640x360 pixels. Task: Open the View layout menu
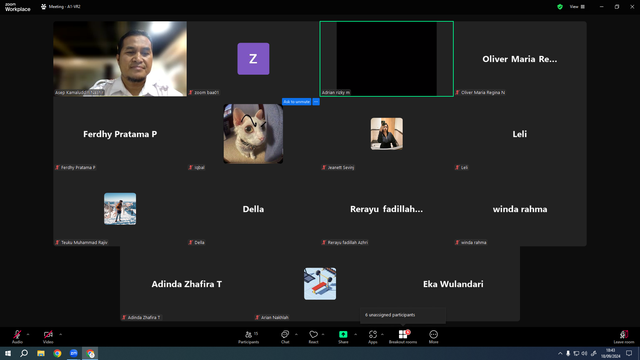pos(577,7)
